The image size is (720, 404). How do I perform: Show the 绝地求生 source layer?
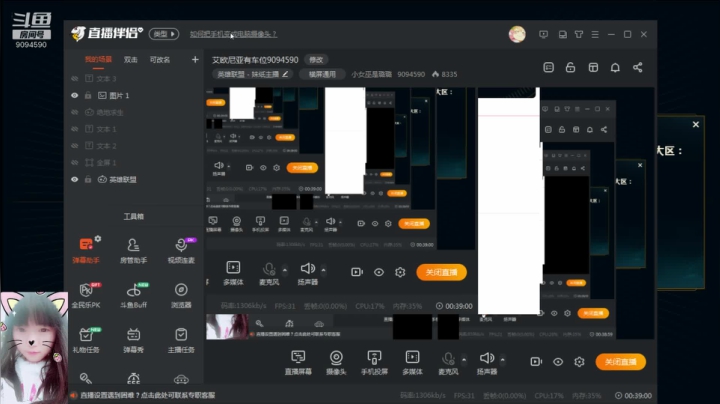point(74,112)
